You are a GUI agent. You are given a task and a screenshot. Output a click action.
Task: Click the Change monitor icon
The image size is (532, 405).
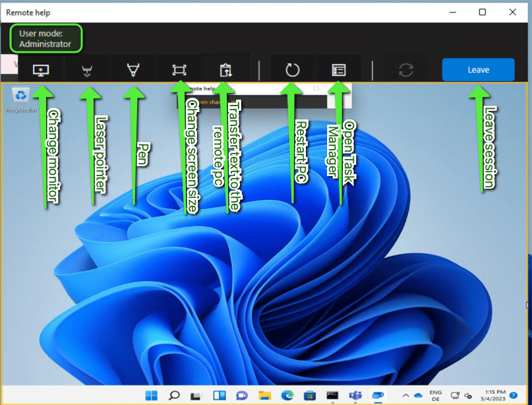pos(41,70)
